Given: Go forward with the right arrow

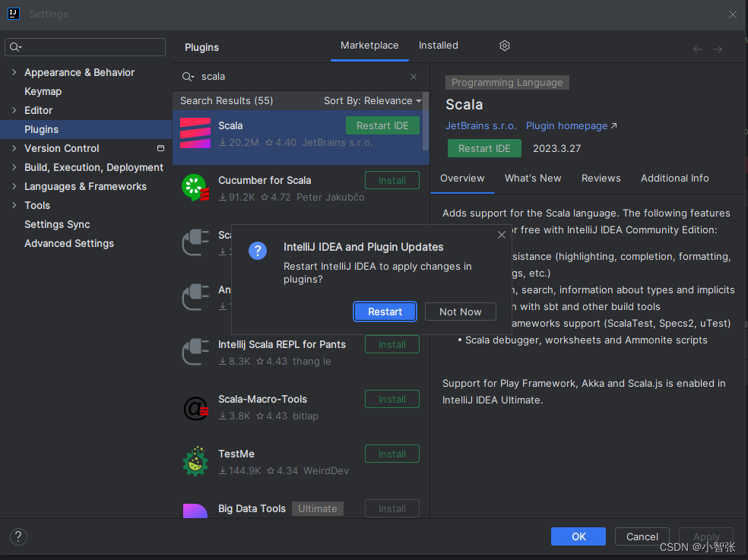Looking at the screenshot, I should click(718, 49).
